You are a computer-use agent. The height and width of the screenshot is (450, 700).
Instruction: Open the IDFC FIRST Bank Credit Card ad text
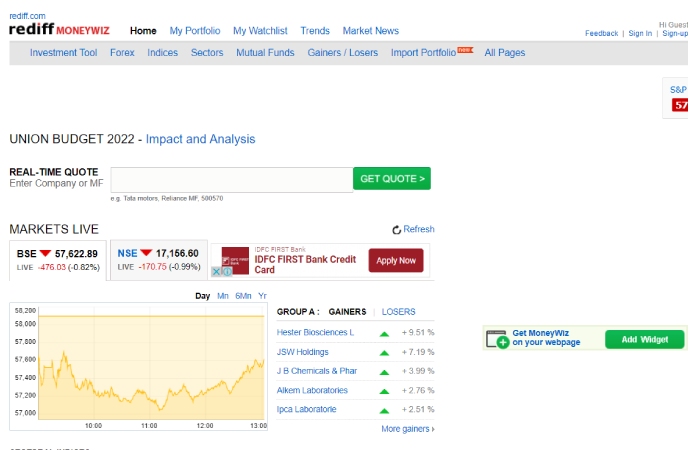pyautogui.click(x=305, y=264)
